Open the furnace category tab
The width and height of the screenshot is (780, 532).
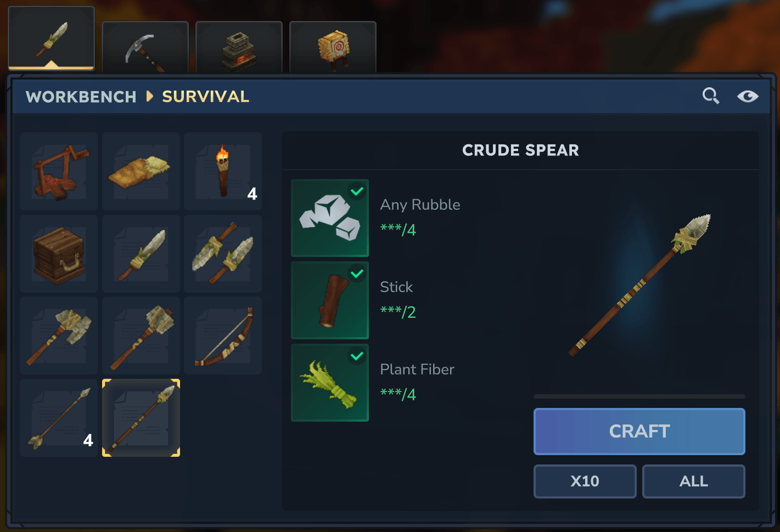[239, 47]
